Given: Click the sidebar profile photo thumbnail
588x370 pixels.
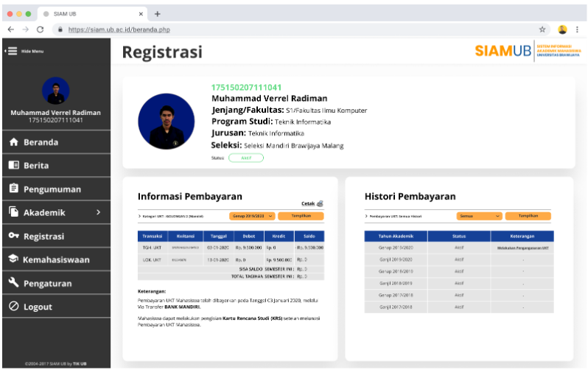Looking at the screenshot, I should [x=55, y=91].
